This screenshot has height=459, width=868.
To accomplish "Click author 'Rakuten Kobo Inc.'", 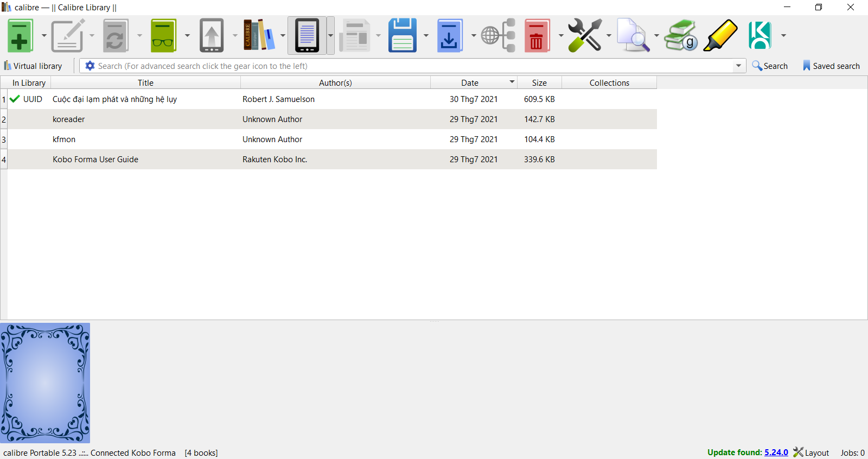I will point(275,159).
